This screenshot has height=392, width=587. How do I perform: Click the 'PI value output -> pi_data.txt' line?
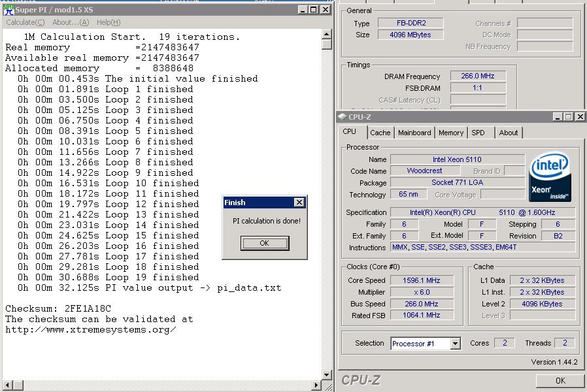(149, 287)
